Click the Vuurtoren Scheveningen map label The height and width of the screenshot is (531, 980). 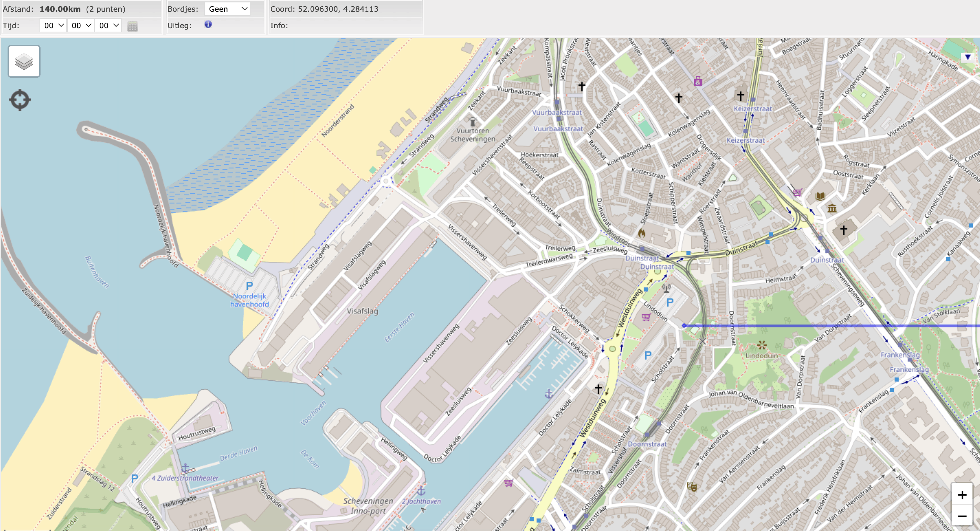pyautogui.click(x=472, y=135)
